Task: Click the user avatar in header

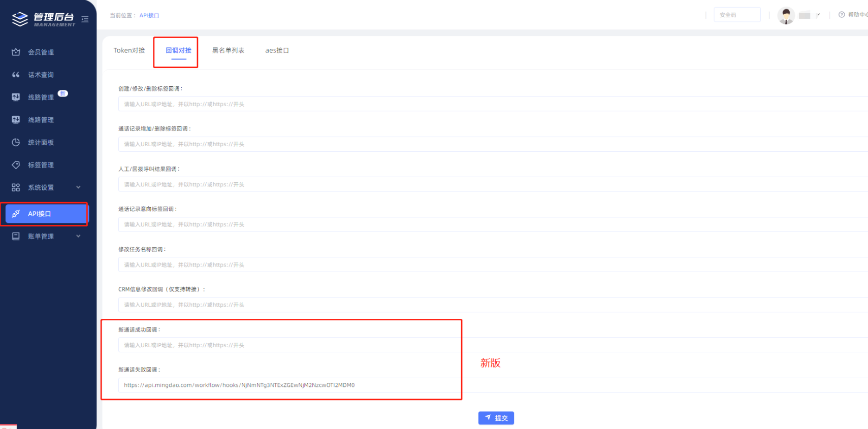Action: [786, 15]
